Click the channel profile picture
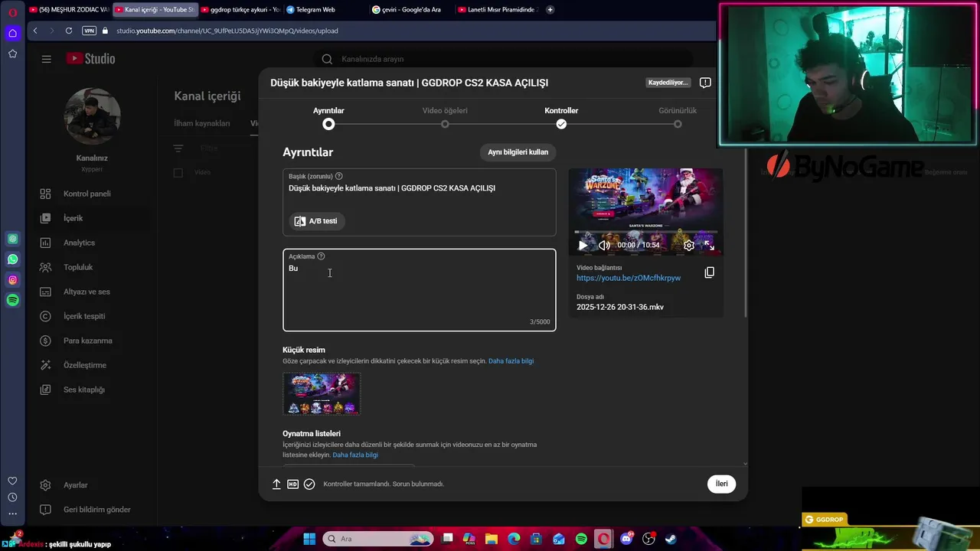980x551 pixels. 93,116
